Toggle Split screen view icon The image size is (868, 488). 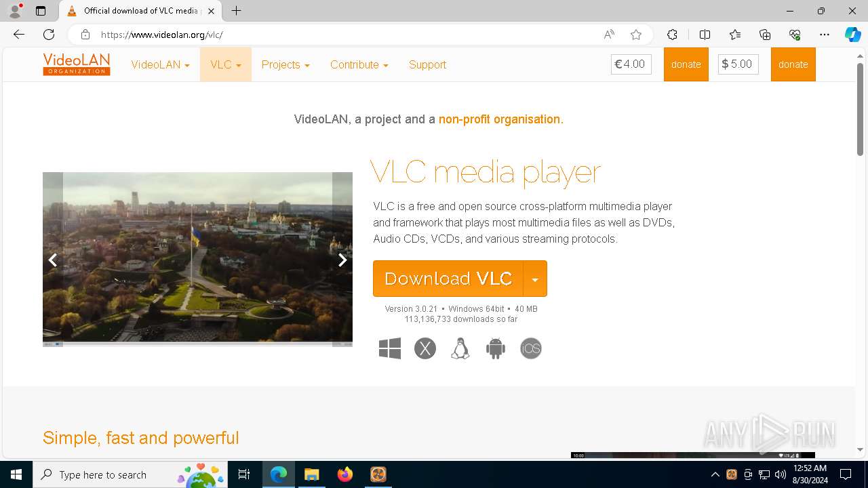point(705,35)
